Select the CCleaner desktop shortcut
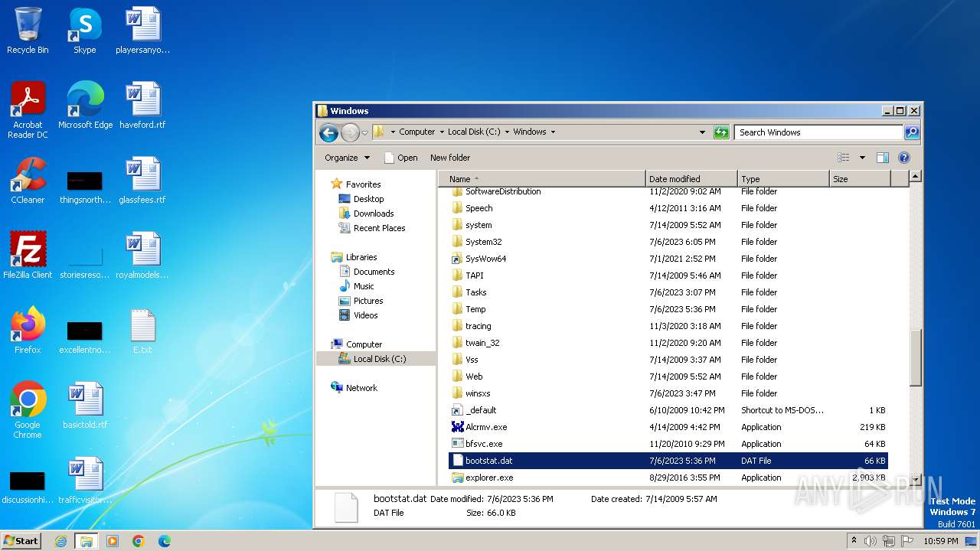Screen dimensions: 980x551 [28, 181]
